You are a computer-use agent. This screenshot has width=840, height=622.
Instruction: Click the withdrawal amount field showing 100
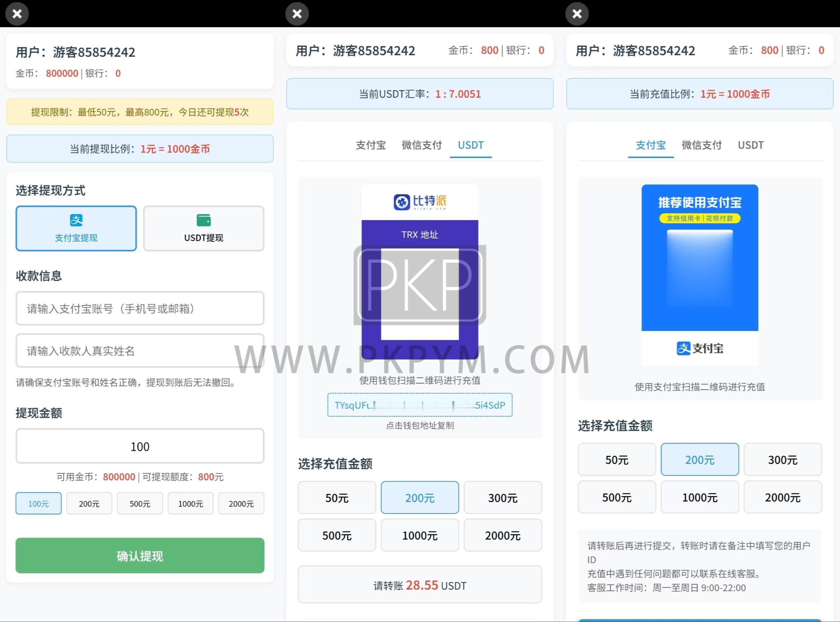pyautogui.click(x=140, y=446)
